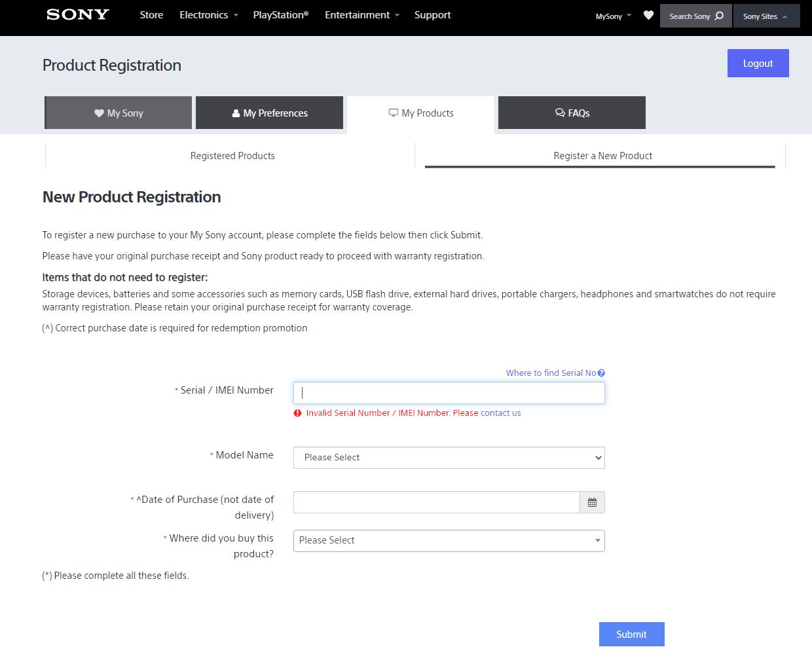The width and height of the screenshot is (812, 664).
Task: Click the Search Sony box
Action: pos(695,16)
